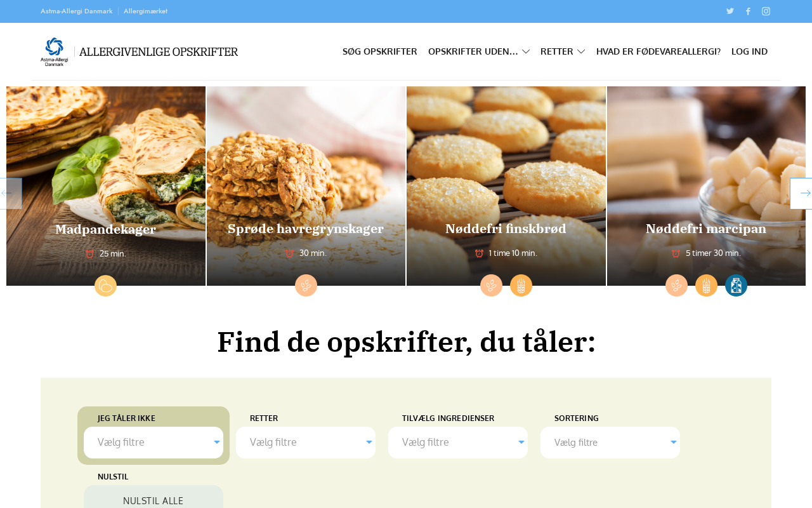812x508 pixels.
Task: Click the Nulstil alle button
Action: (154, 499)
